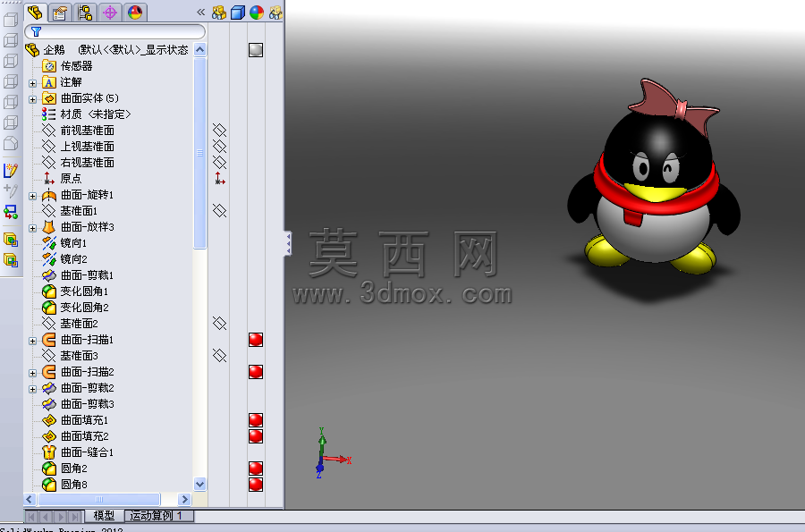
Task: Select the 右视基准面 plane
Action: click(78, 163)
